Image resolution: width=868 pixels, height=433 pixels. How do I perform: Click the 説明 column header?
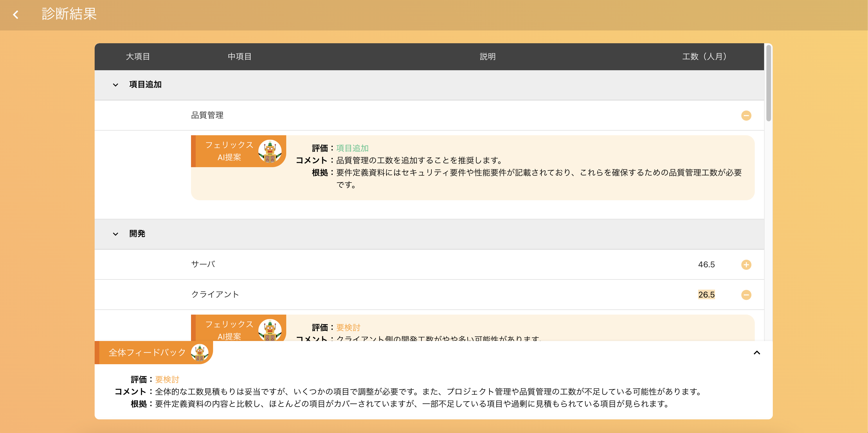(x=488, y=57)
